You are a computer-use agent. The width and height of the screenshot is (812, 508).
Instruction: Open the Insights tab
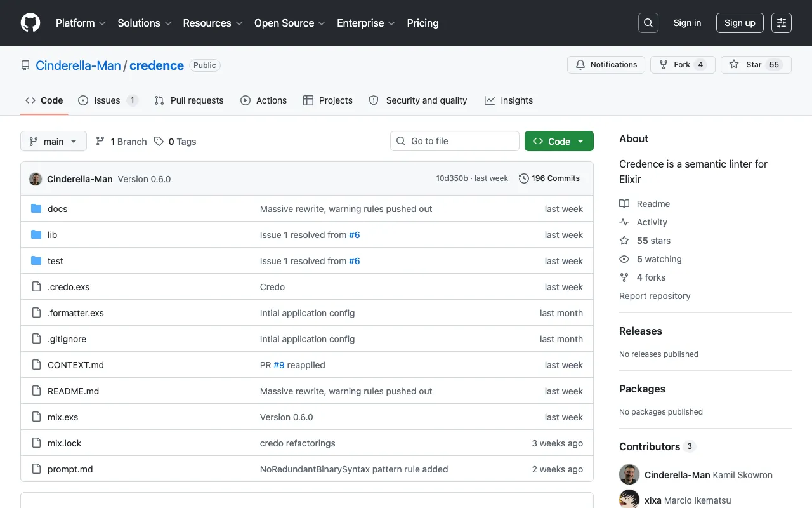point(509,100)
